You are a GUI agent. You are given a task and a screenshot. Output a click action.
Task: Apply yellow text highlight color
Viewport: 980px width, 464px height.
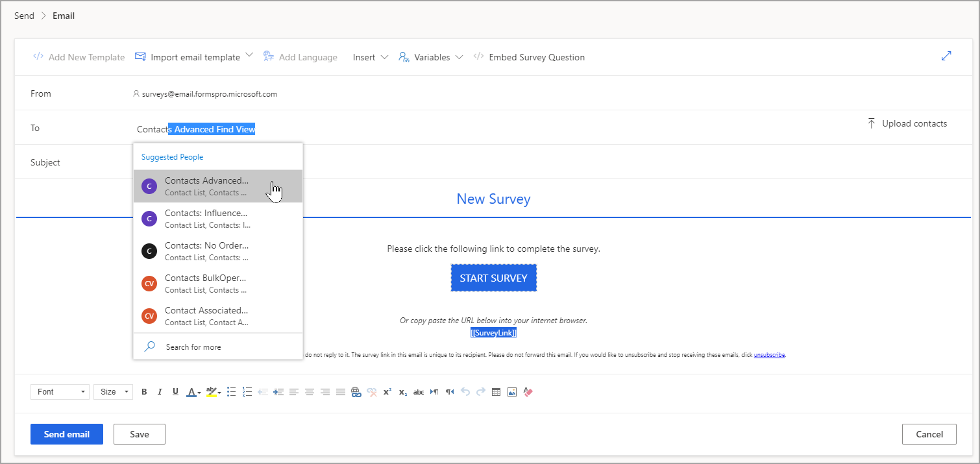[211, 392]
